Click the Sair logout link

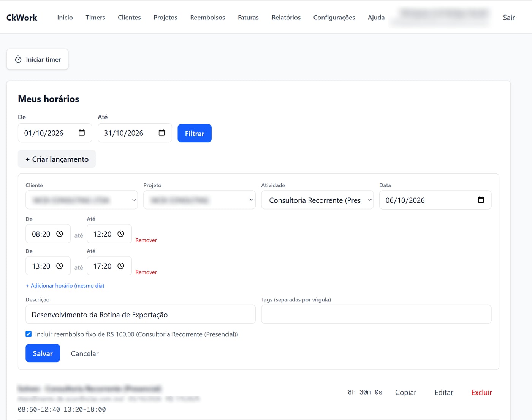point(509,17)
